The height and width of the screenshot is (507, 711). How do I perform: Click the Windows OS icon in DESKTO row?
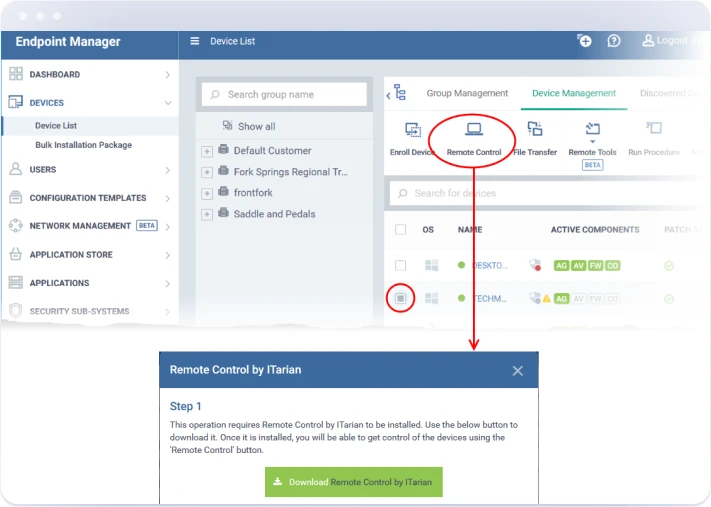pos(432,265)
